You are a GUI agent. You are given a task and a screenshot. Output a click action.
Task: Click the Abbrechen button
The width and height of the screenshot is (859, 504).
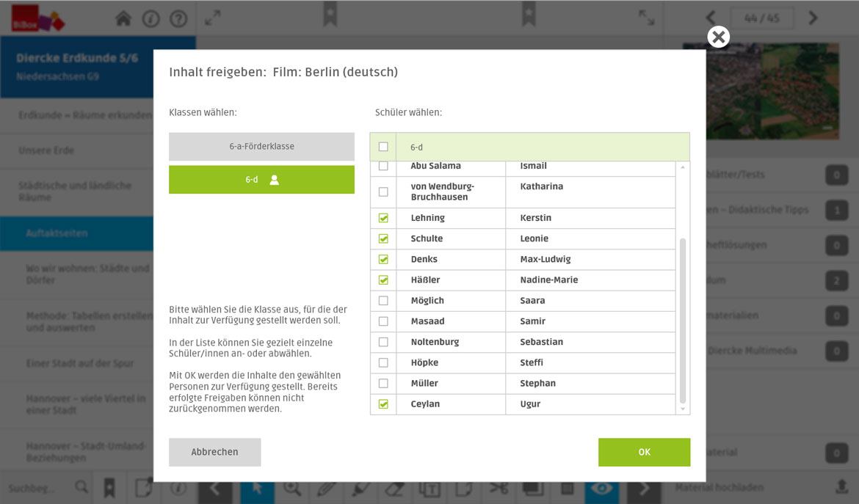pyautogui.click(x=214, y=452)
